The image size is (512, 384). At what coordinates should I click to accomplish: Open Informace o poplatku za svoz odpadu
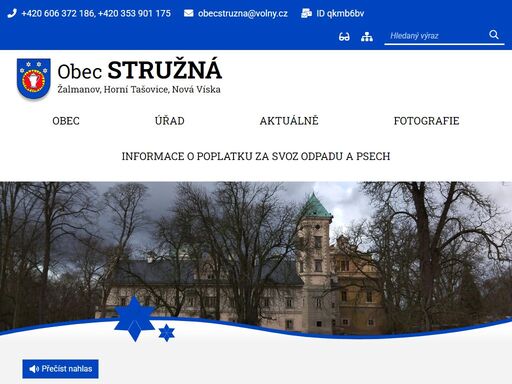coord(256,156)
